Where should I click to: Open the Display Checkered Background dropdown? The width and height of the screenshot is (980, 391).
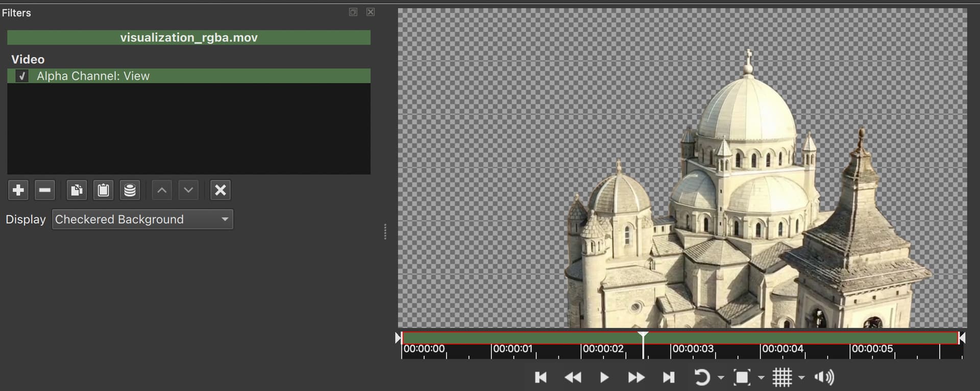coord(142,219)
